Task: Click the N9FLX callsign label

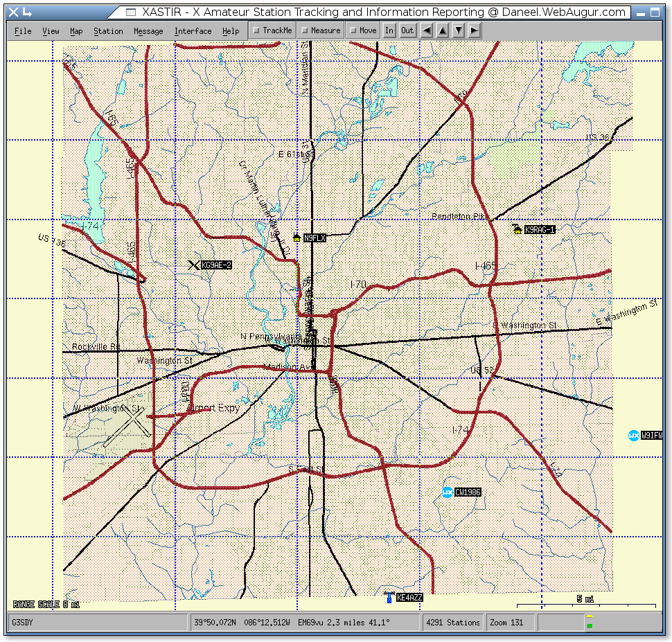Action: pos(315,238)
